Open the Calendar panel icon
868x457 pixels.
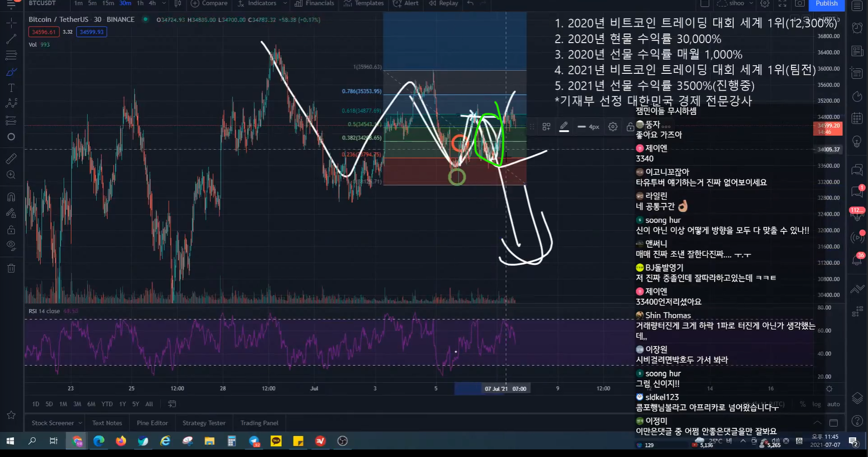(x=857, y=118)
